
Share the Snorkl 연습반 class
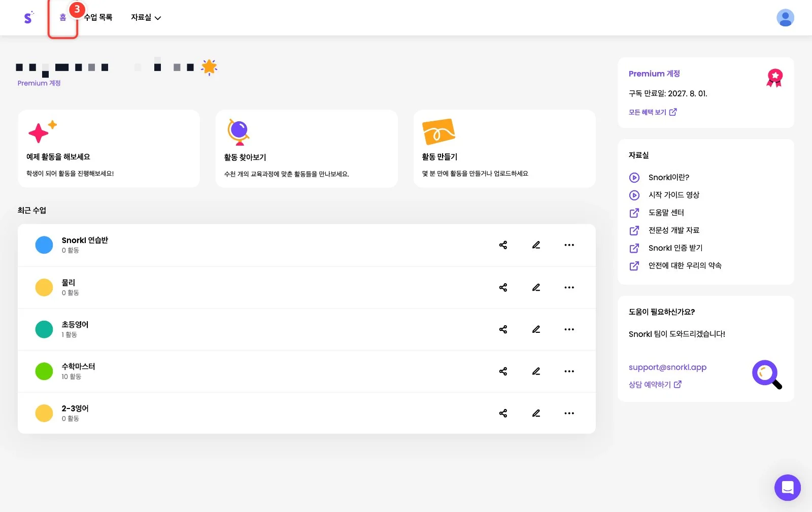(x=503, y=245)
